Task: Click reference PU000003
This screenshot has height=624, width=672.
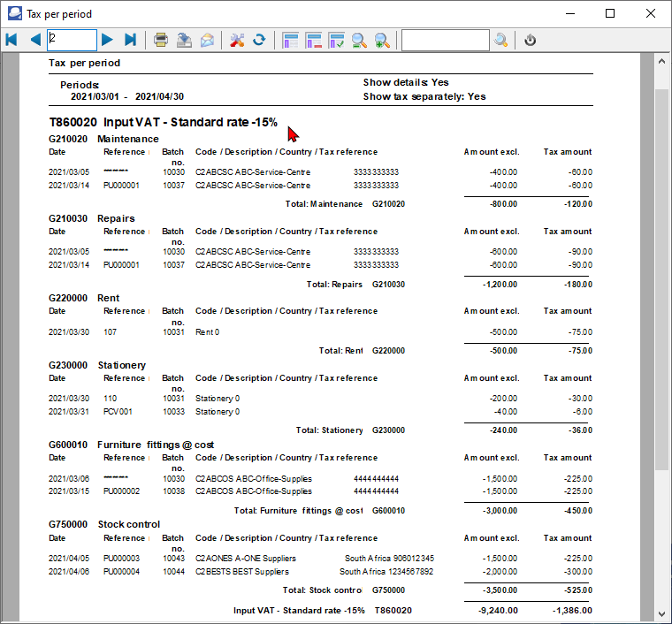Action: [x=121, y=559]
